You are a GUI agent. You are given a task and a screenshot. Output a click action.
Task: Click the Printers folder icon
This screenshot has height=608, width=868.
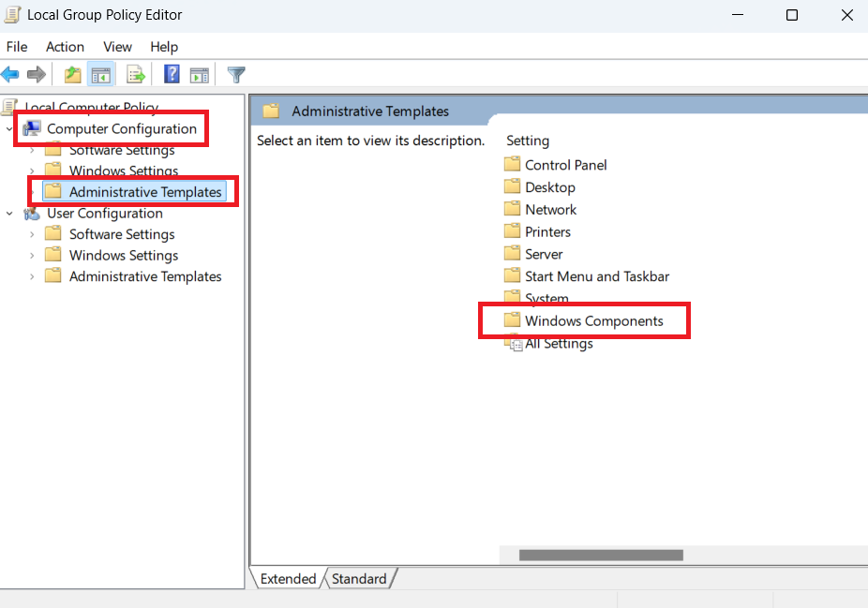tap(512, 230)
